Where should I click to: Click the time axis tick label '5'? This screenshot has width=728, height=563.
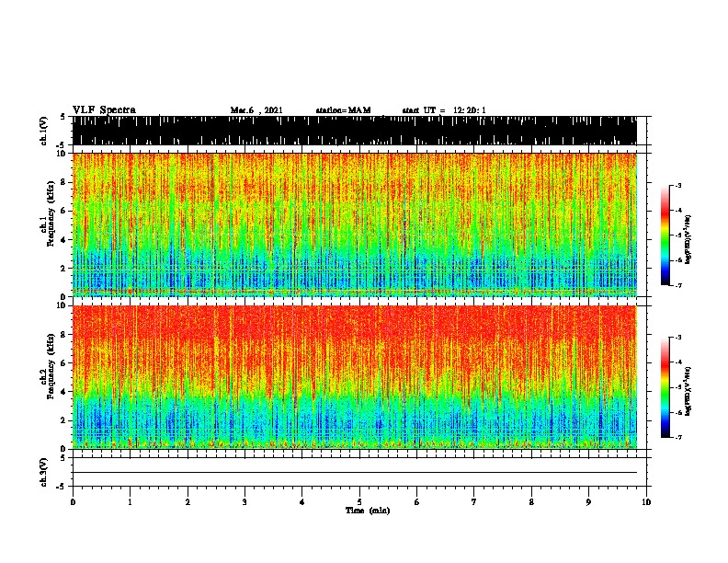[359, 501]
